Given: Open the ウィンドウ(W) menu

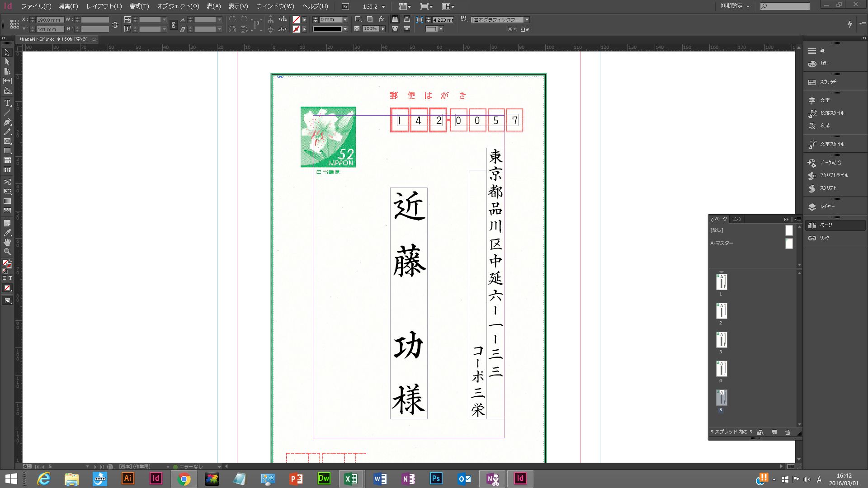Looking at the screenshot, I should (275, 6).
